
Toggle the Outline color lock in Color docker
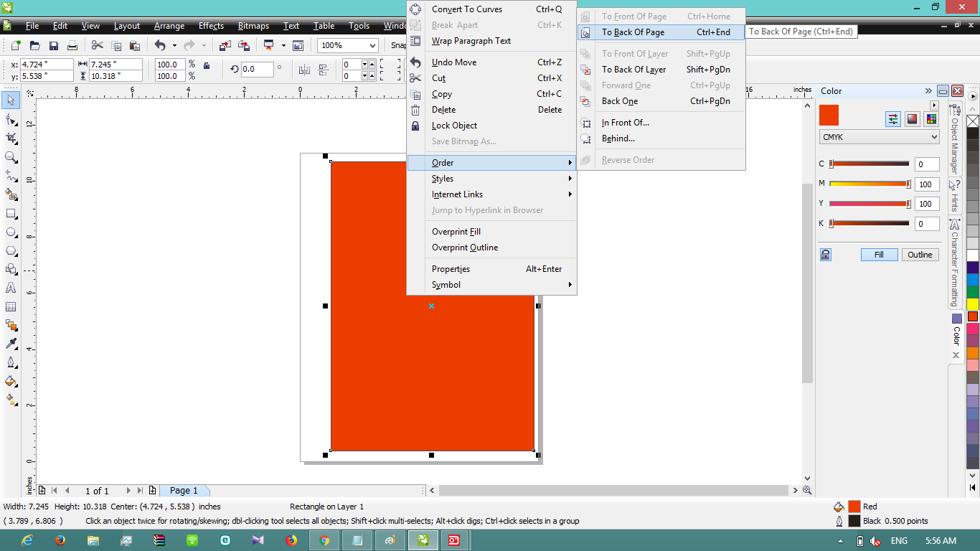click(x=825, y=255)
